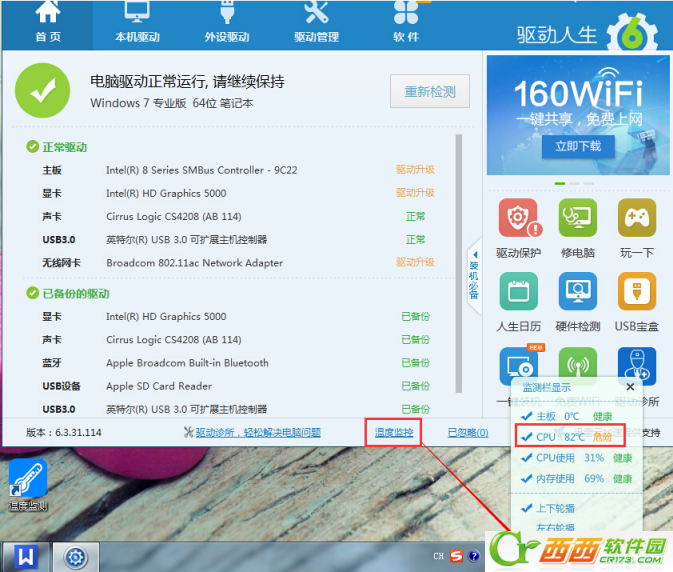Toggle CPU使用 display checkmark

[526, 458]
